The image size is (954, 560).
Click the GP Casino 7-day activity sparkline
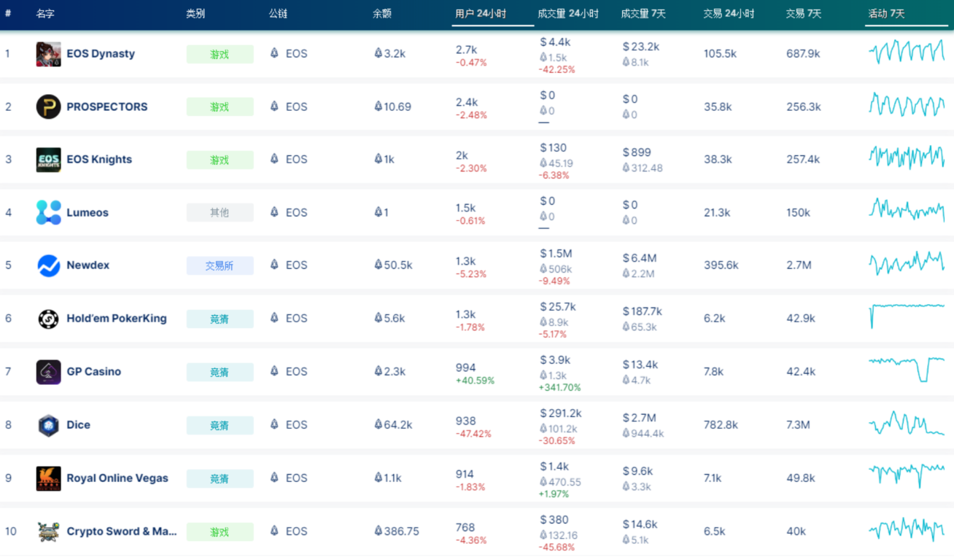click(907, 369)
